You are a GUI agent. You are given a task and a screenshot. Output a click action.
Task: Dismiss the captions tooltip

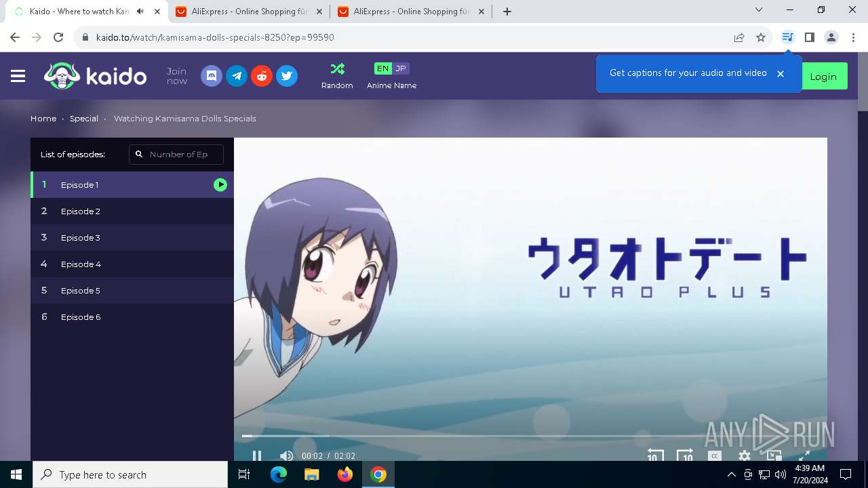coord(781,74)
